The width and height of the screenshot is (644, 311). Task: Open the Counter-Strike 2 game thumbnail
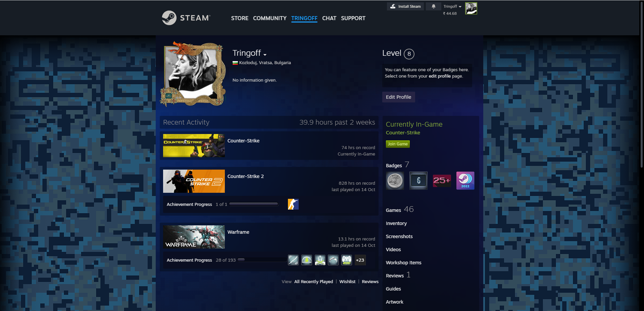pos(194,181)
